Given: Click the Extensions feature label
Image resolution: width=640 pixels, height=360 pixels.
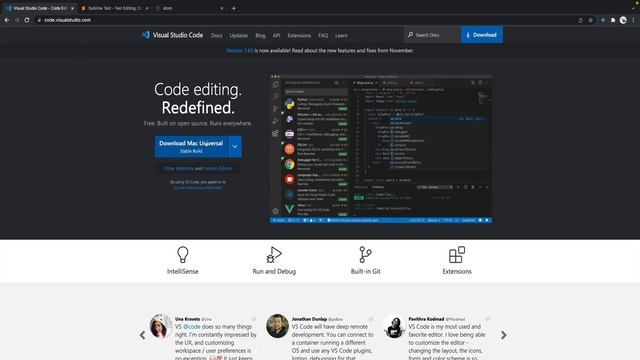Looking at the screenshot, I should pyautogui.click(x=457, y=271).
